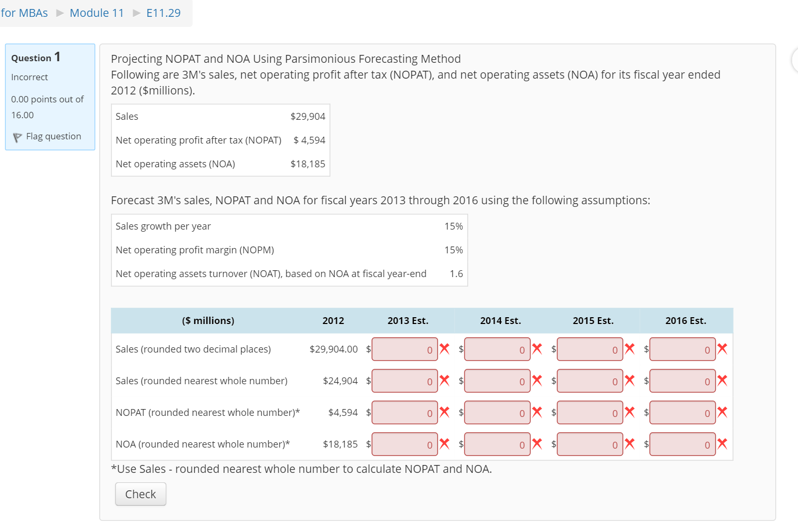Click red X beside 2015 NOPAT input
This screenshot has height=532, width=798.
629,412
